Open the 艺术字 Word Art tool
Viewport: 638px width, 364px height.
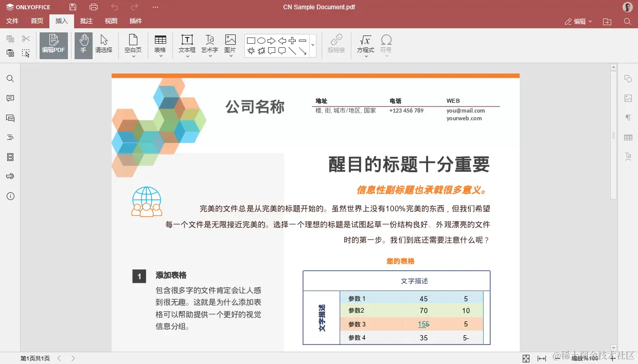[x=209, y=45]
